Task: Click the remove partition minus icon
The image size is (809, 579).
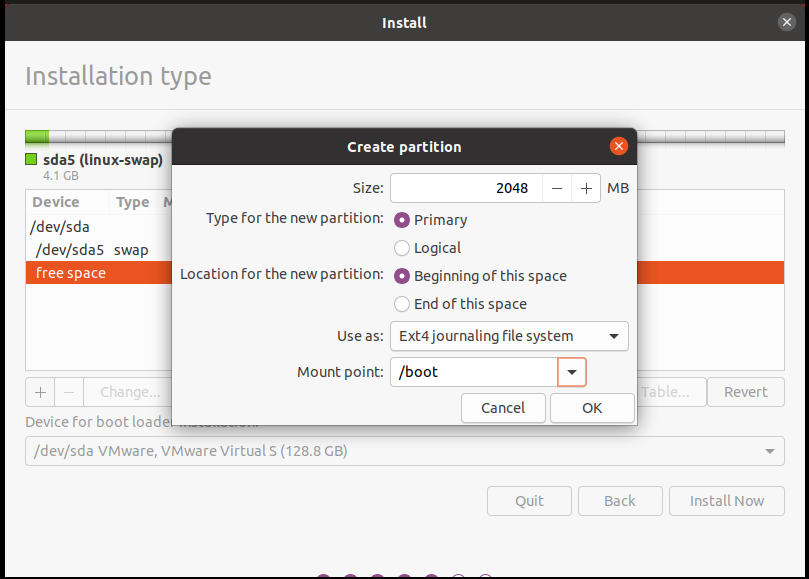Action: pos(68,392)
